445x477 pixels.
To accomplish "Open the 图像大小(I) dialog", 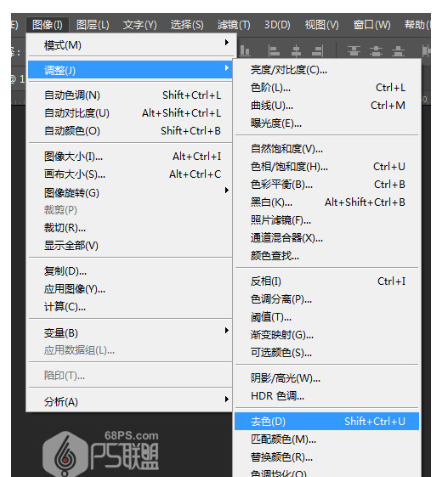I will pos(130,156).
